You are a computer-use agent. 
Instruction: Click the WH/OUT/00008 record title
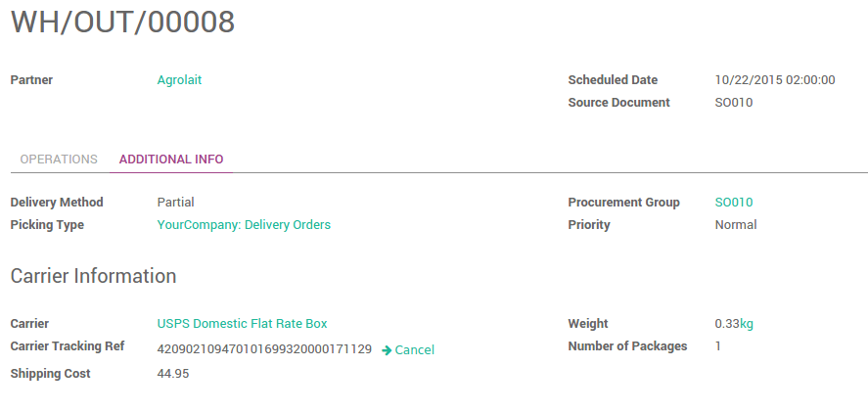point(122,23)
